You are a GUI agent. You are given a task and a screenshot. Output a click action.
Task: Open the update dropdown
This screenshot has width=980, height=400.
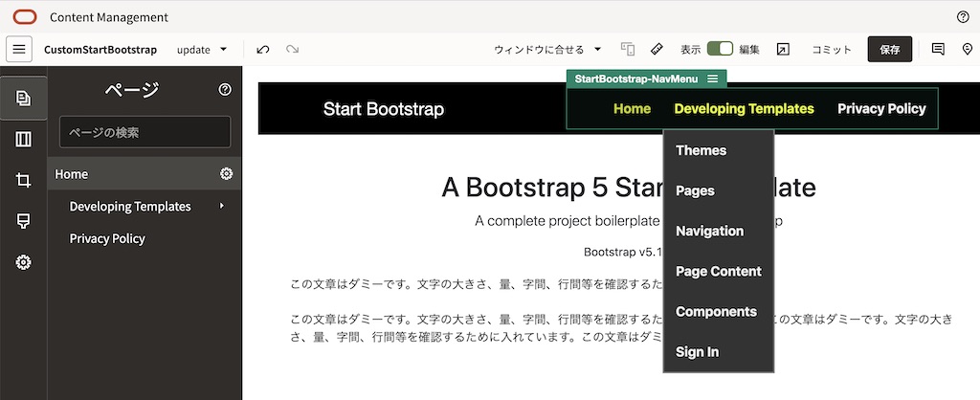tap(203, 49)
